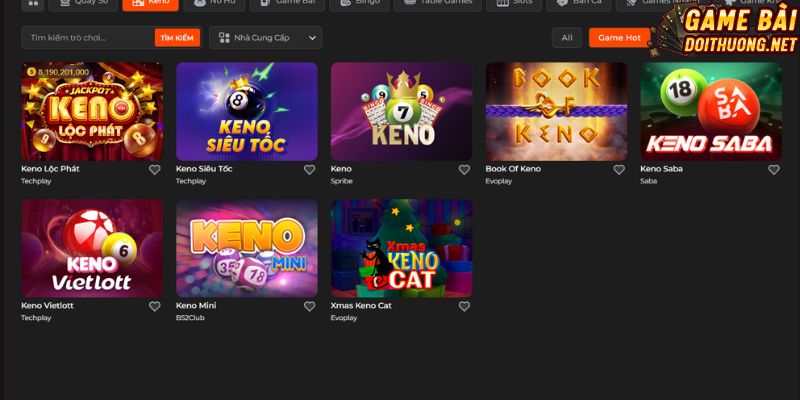Click the title text Book Of Keno

click(513, 169)
